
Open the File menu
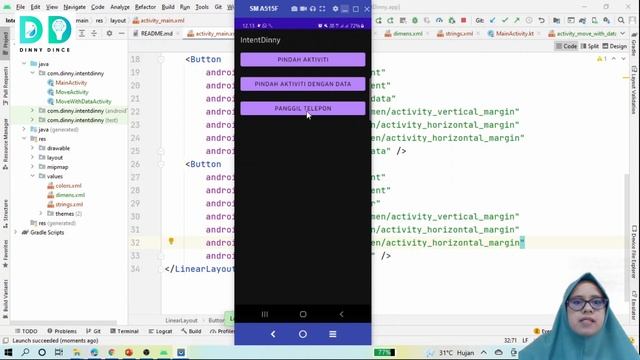(x=20, y=7)
